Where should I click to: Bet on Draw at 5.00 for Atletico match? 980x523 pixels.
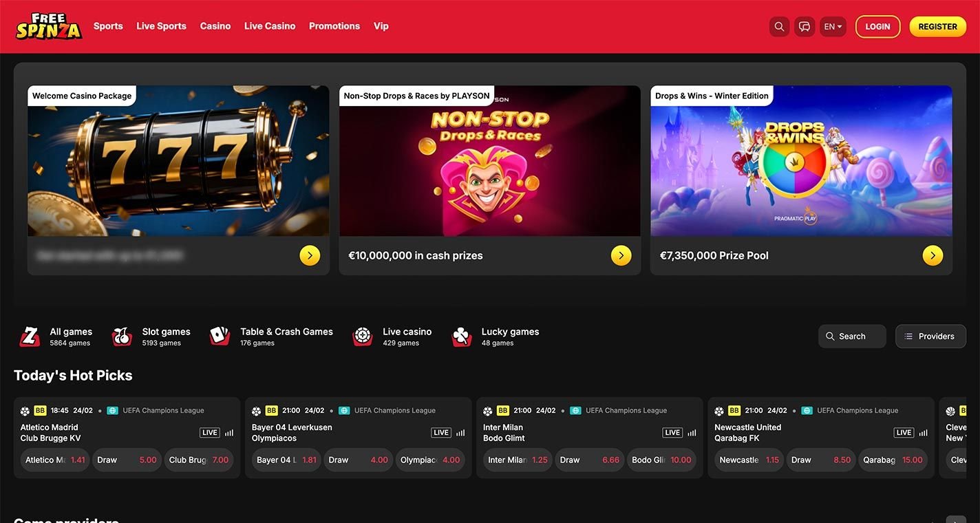point(127,460)
